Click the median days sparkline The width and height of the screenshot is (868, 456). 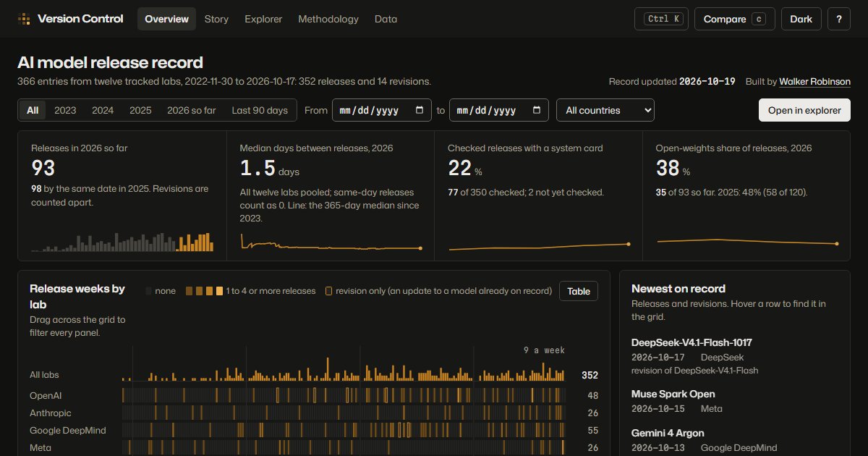click(x=331, y=243)
